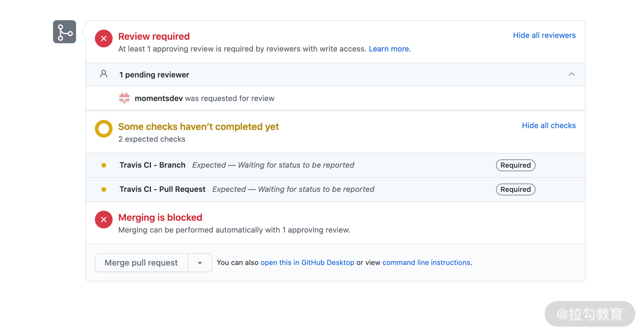Click the person icon beside pending reviewer

[x=103, y=74]
